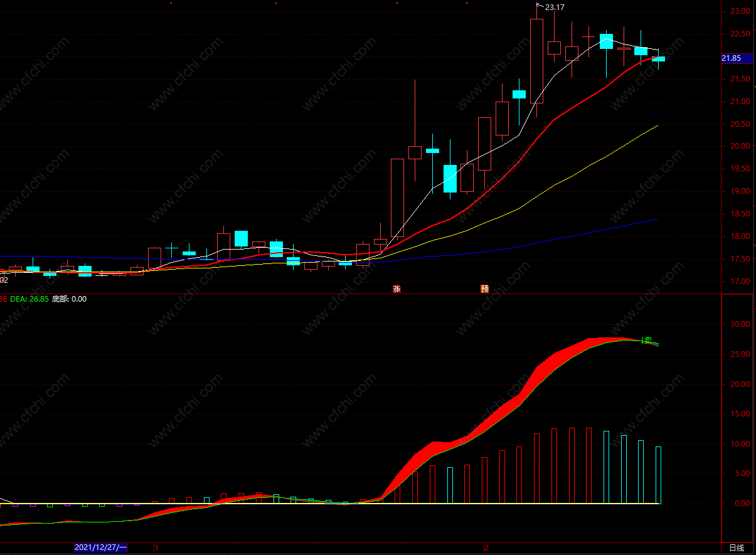This screenshot has height=555, width=756.
Task: Click the 18.00 price axis label
Action: [x=740, y=236]
